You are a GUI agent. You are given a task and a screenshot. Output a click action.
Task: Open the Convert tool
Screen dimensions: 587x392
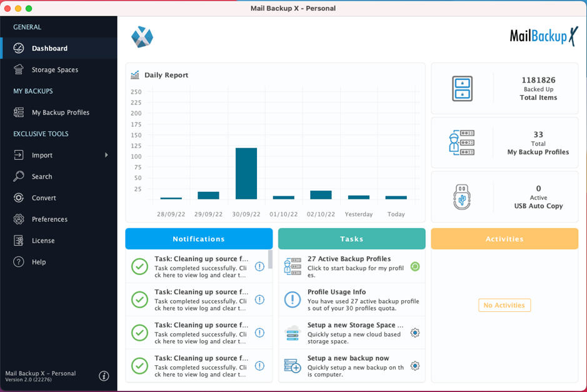click(59, 198)
